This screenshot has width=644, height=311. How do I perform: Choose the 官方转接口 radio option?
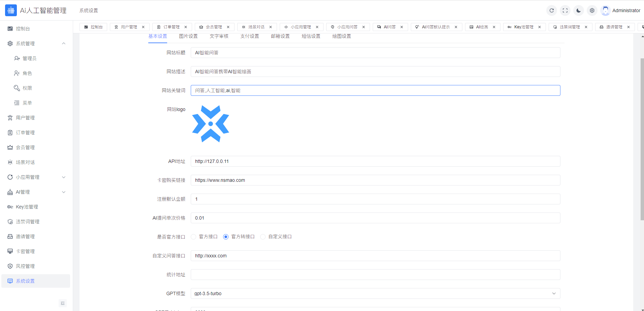click(239, 237)
